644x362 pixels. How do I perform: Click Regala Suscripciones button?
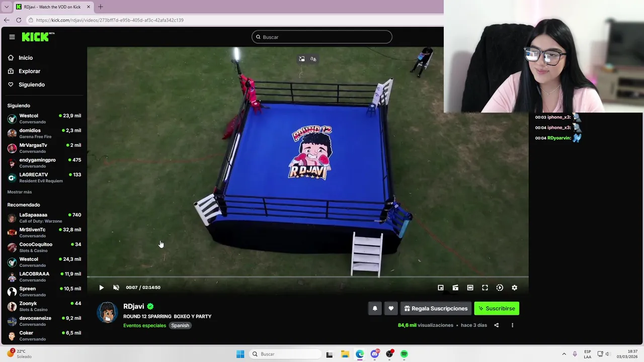pos(436,309)
